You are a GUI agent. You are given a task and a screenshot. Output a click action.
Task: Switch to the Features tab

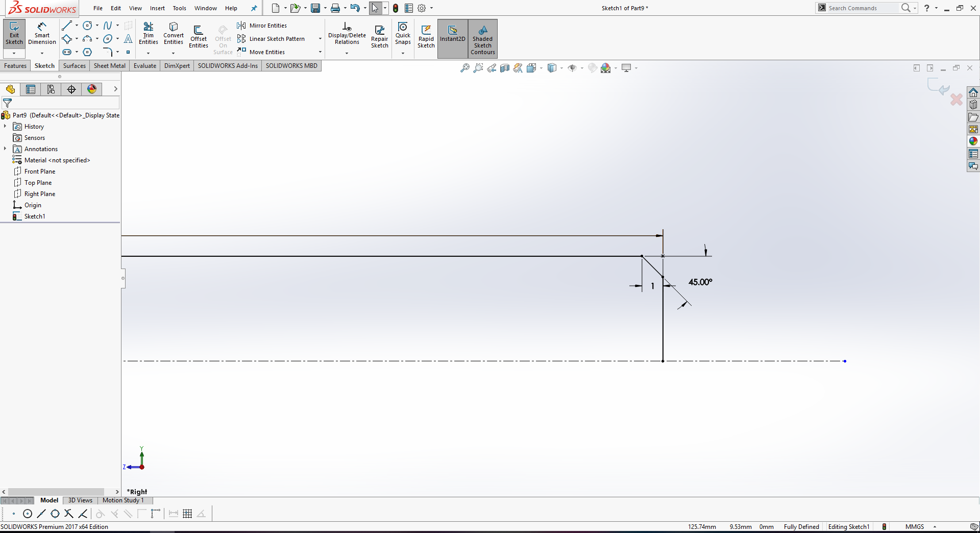point(15,66)
